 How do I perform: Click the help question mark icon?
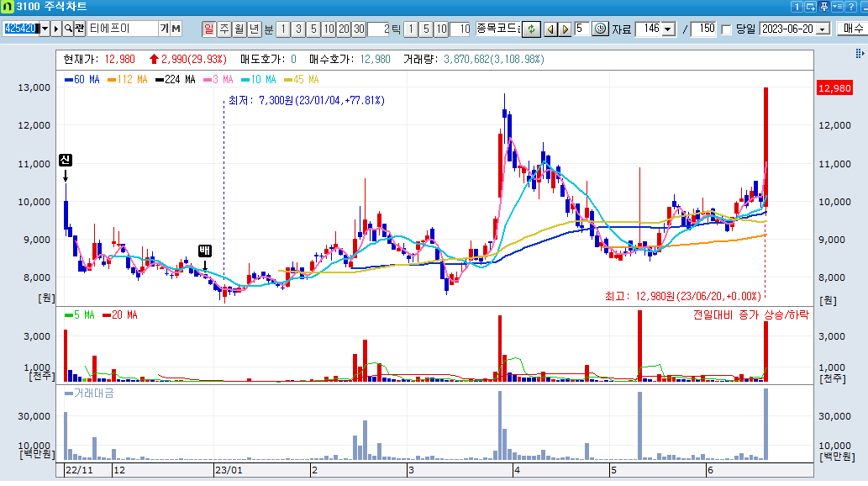[851, 7]
